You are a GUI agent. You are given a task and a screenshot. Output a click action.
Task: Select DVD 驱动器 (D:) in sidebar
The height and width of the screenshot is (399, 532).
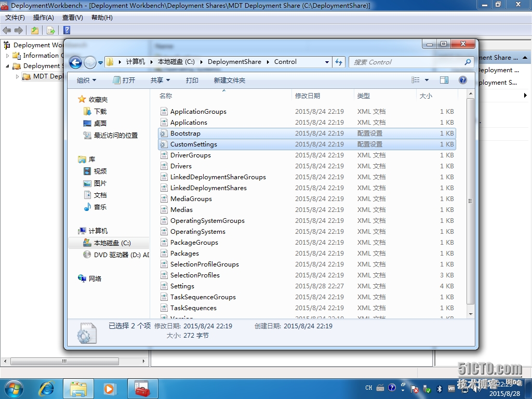pyautogui.click(x=116, y=255)
